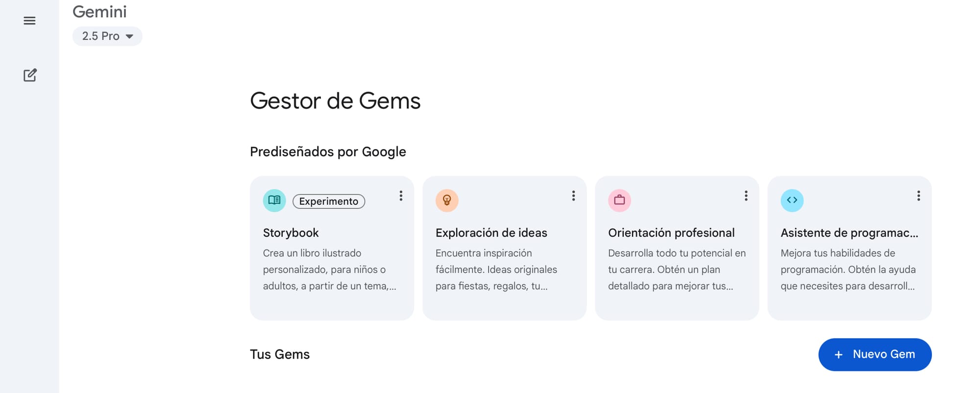980x393 pixels.
Task: Expand the 2.5 Pro model selector
Action: pyautogui.click(x=107, y=36)
